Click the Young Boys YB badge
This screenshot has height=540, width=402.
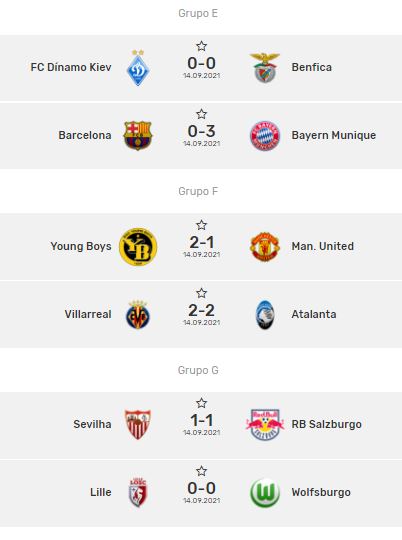click(138, 247)
